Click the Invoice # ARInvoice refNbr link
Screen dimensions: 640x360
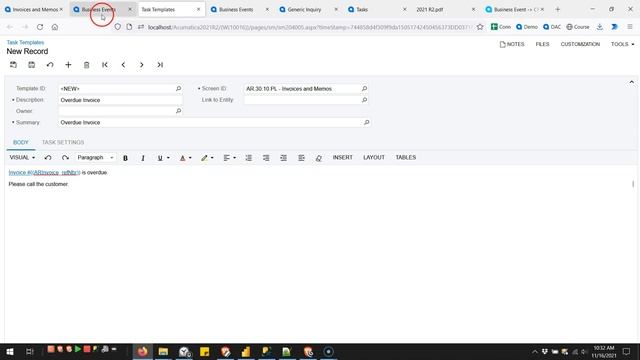click(x=44, y=173)
